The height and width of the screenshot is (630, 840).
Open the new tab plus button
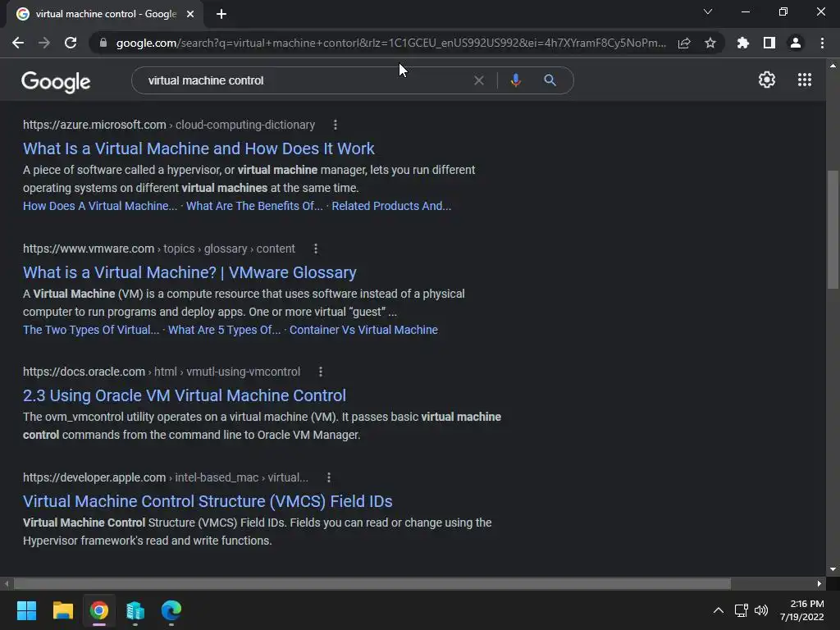pos(221,14)
